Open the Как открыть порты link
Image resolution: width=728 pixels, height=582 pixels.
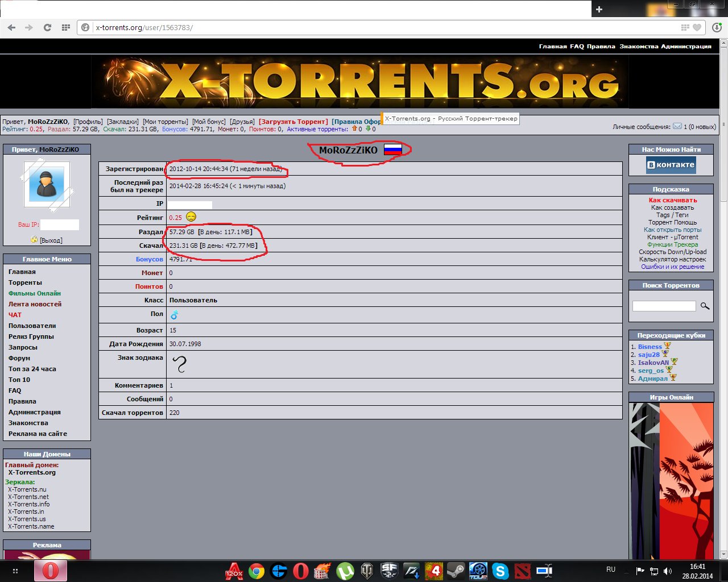673,230
